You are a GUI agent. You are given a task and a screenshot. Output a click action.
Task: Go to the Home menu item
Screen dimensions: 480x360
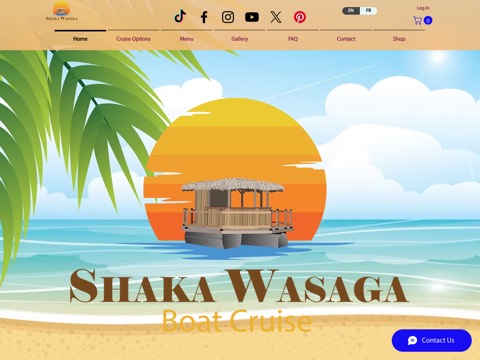[80, 39]
